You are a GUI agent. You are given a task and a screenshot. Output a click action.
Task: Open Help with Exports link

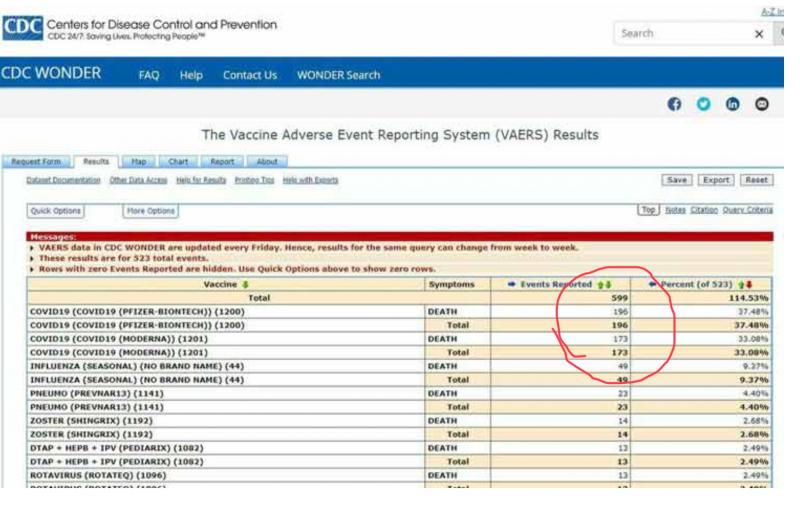pyautogui.click(x=311, y=180)
